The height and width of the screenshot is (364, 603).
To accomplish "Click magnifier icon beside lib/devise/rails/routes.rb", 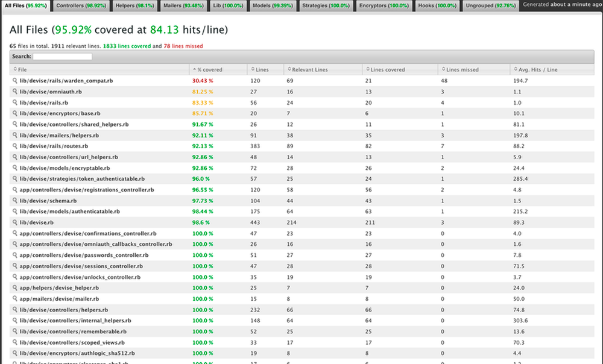I will (x=15, y=146).
